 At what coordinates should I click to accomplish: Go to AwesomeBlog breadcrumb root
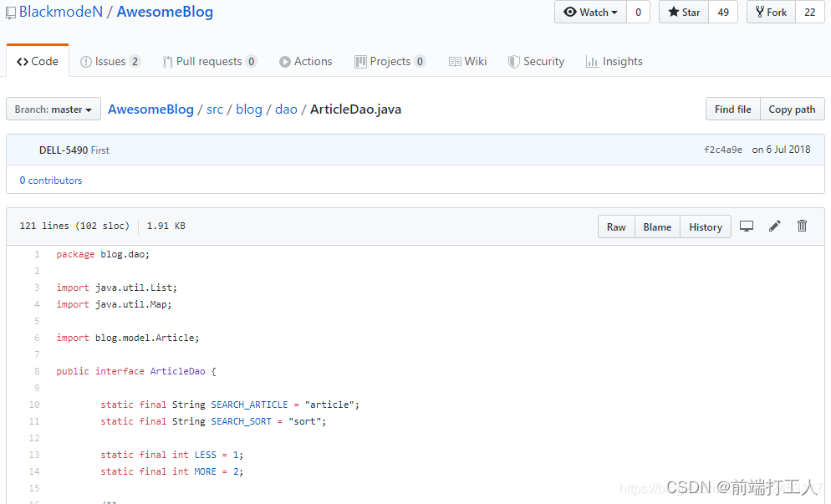(x=150, y=109)
